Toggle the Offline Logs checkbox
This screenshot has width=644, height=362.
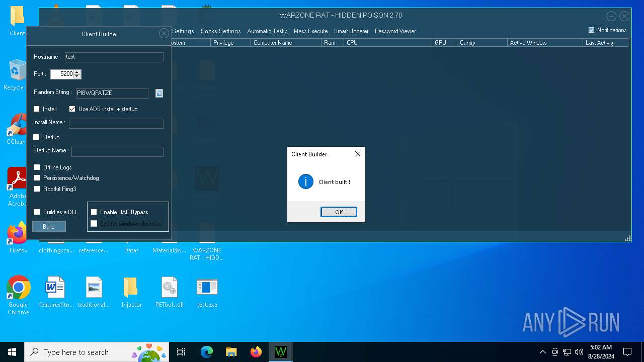pyautogui.click(x=37, y=167)
